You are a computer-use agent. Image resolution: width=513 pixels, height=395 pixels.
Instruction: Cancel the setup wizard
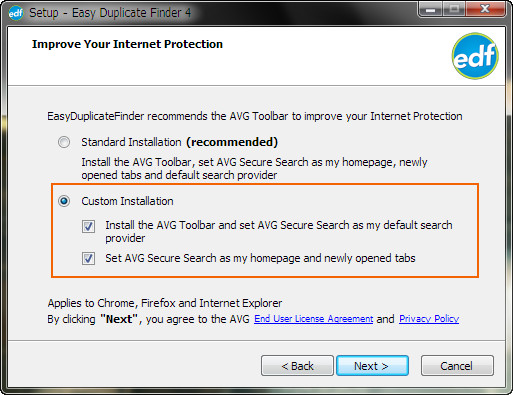pos(457,366)
